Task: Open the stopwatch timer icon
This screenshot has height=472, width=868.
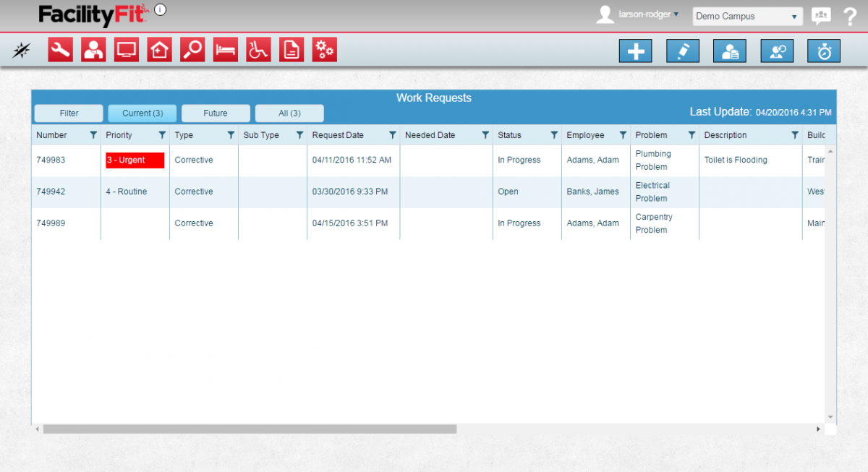Action: pyautogui.click(x=823, y=51)
